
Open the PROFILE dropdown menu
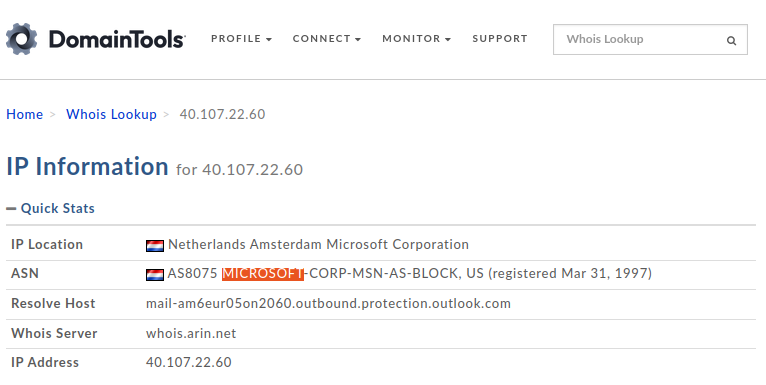[x=241, y=39]
